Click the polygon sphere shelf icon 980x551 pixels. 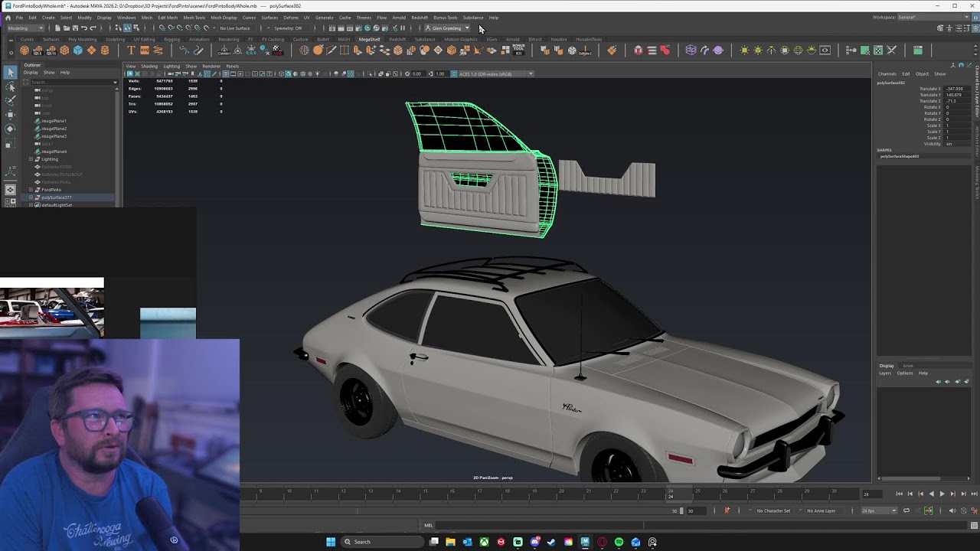(24, 51)
